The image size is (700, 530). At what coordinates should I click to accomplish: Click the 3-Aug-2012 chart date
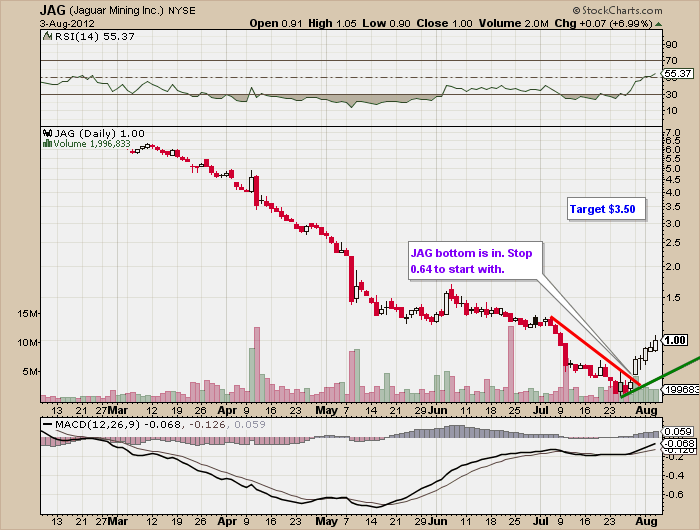[x=67, y=24]
